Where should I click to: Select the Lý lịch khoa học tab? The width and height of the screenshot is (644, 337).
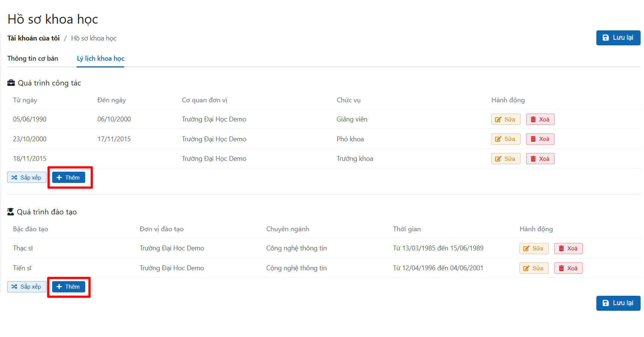[100, 58]
